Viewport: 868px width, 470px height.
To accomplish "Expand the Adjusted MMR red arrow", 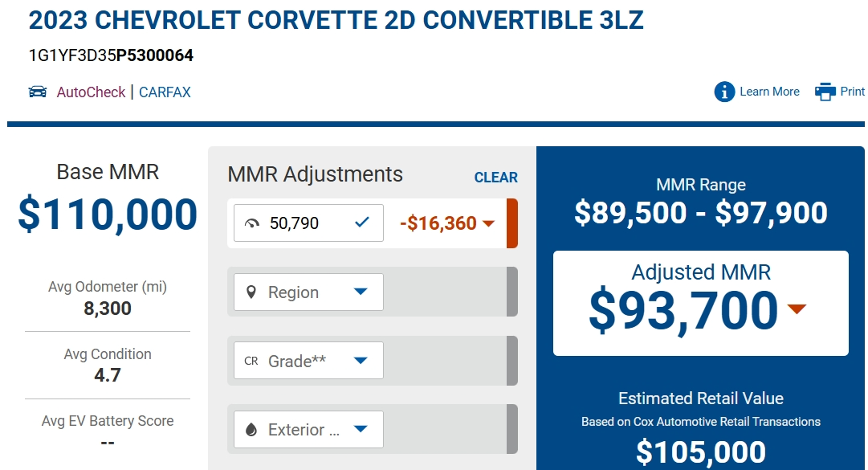I will click(797, 309).
